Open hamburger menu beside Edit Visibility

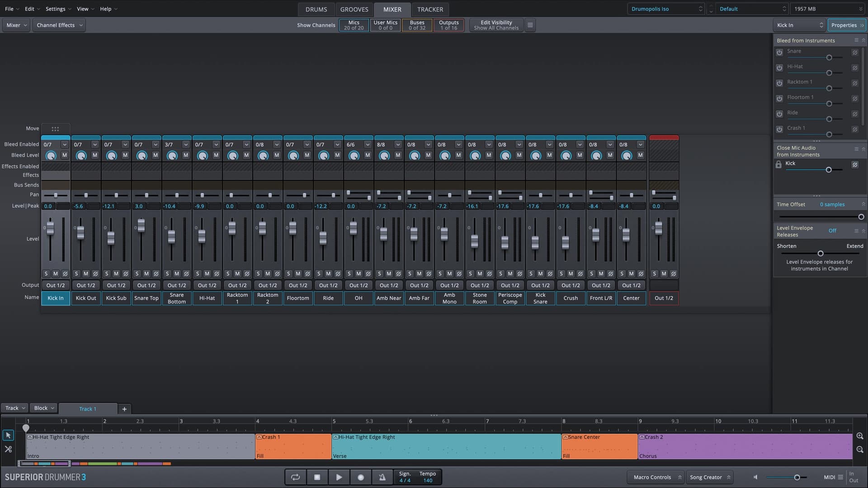pyautogui.click(x=530, y=25)
